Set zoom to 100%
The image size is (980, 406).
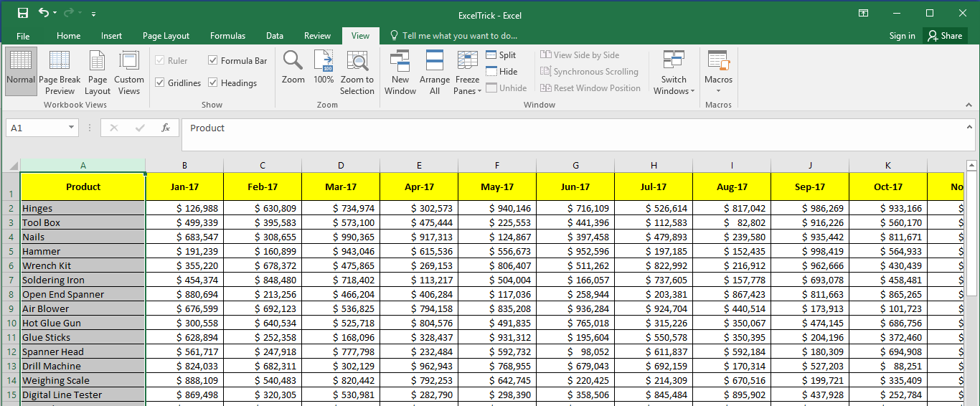pyautogui.click(x=324, y=68)
